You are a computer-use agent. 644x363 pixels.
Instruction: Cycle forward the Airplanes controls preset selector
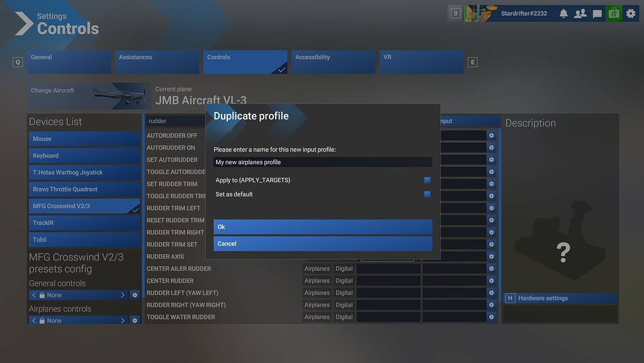click(x=124, y=320)
